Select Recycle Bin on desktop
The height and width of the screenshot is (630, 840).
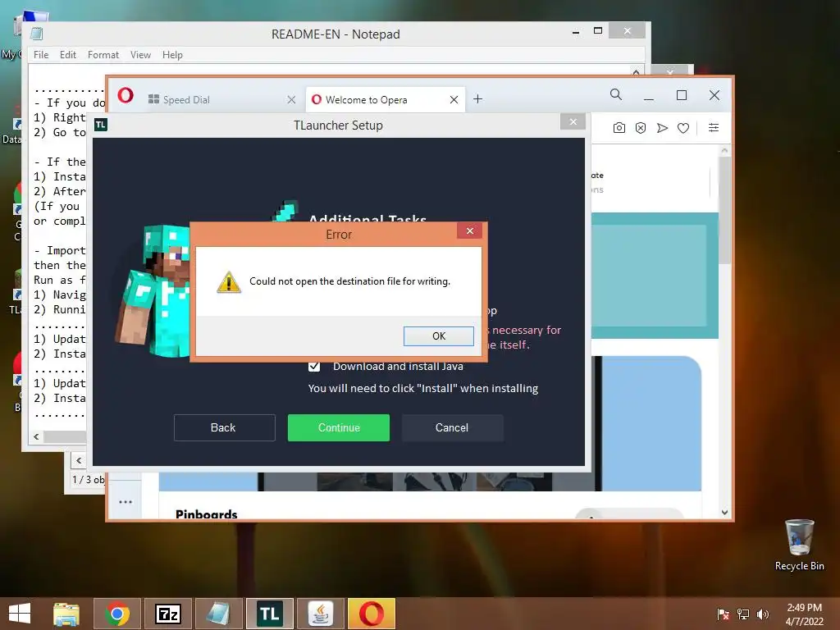click(x=799, y=545)
